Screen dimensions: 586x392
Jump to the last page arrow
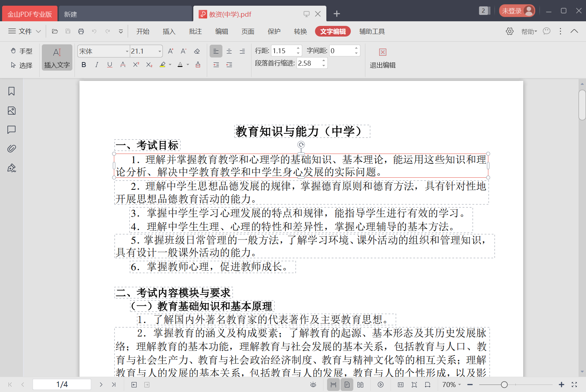point(114,385)
